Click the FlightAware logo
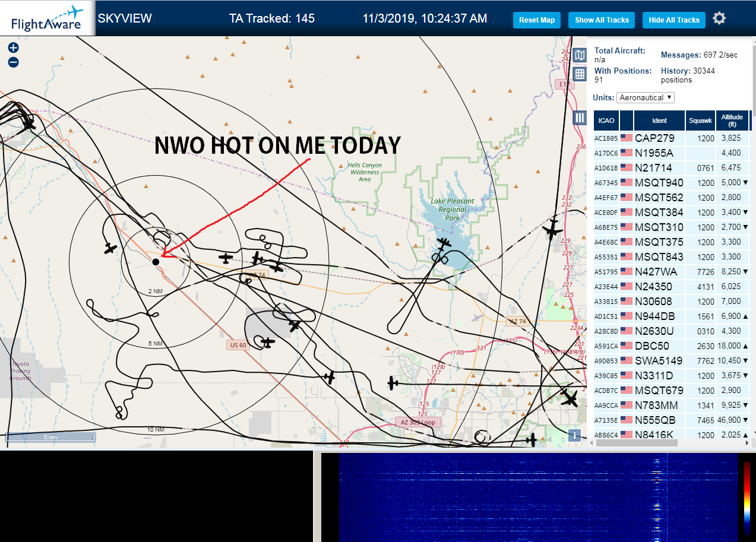This screenshot has height=542, width=756. coord(47,18)
